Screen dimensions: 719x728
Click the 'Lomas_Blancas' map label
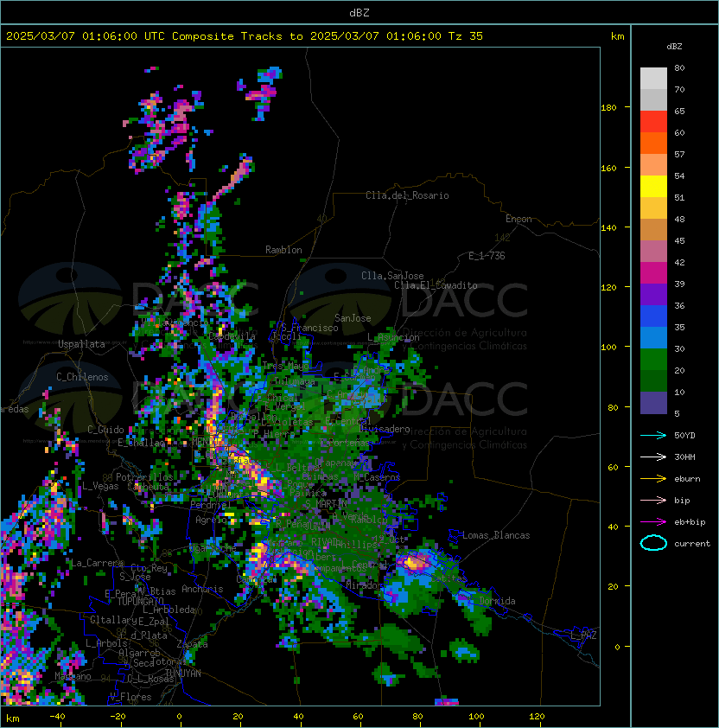496,535
